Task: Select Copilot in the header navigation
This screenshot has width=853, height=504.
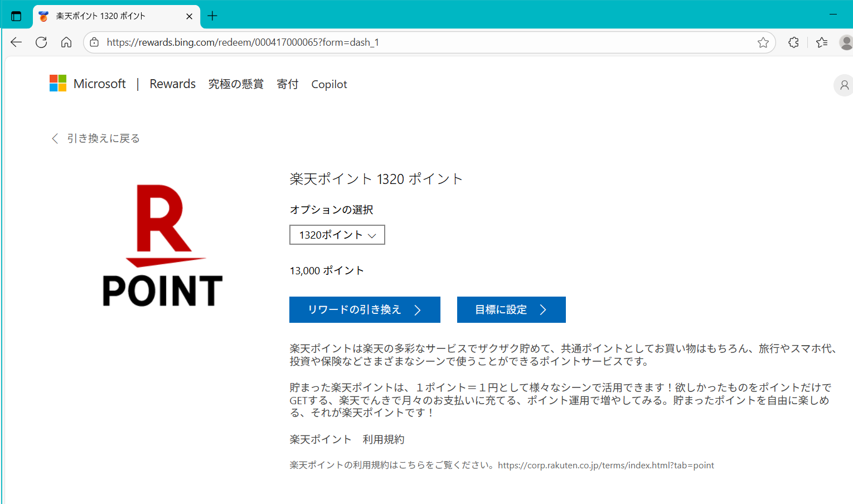Action: (x=329, y=84)
